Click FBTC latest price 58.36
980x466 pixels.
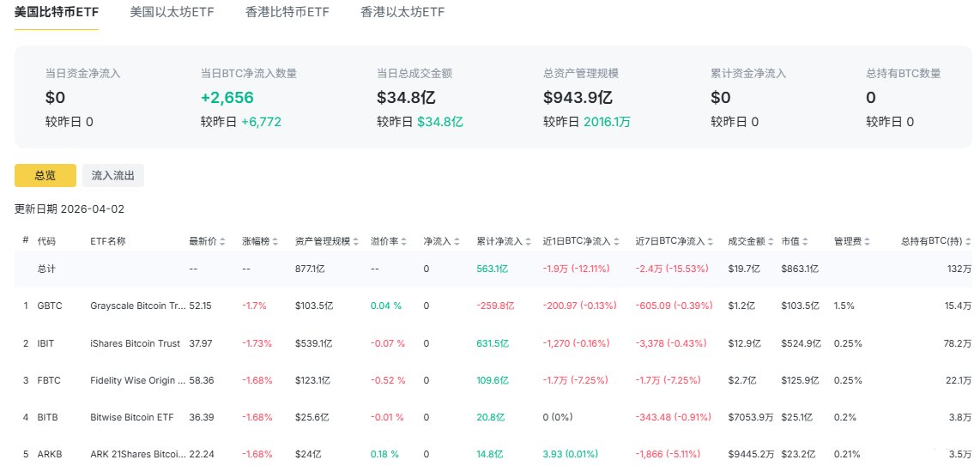[201, 380]
